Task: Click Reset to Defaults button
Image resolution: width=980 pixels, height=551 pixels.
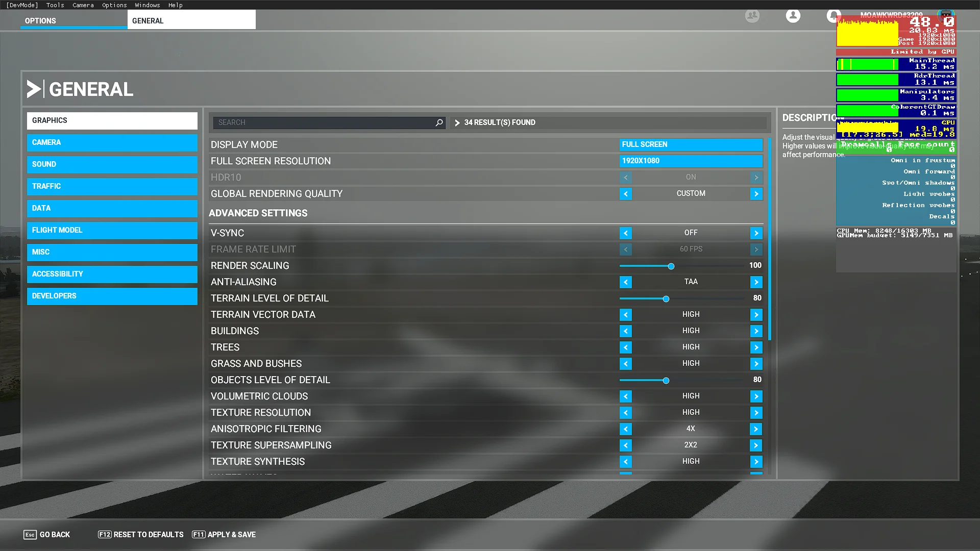Action: coord(141,535)
